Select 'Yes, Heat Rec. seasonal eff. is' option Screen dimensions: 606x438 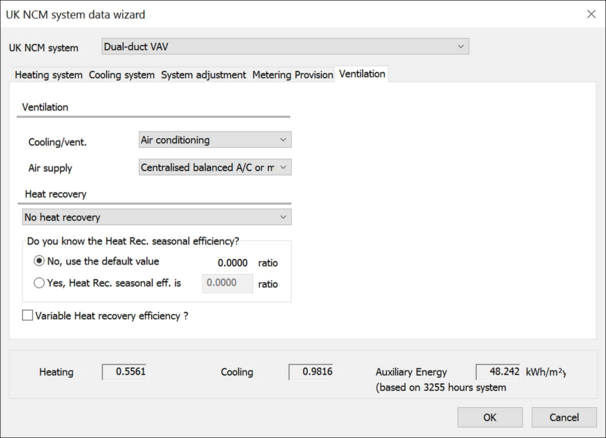click(40, 283)
